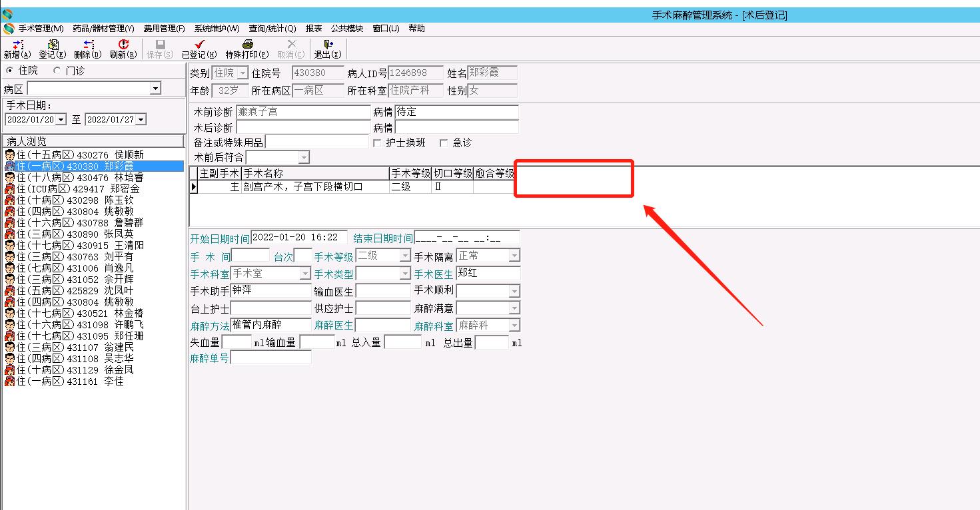Open the 费用管理(F) menu
This screenshot has height=510, width=980.
[x=165, y=29]
